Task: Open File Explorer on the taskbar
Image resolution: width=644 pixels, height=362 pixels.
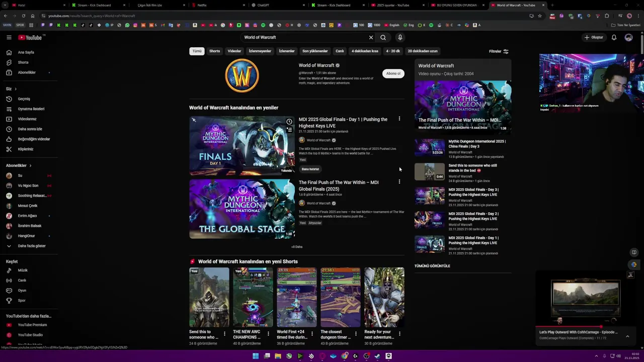Action: point(278,356)
